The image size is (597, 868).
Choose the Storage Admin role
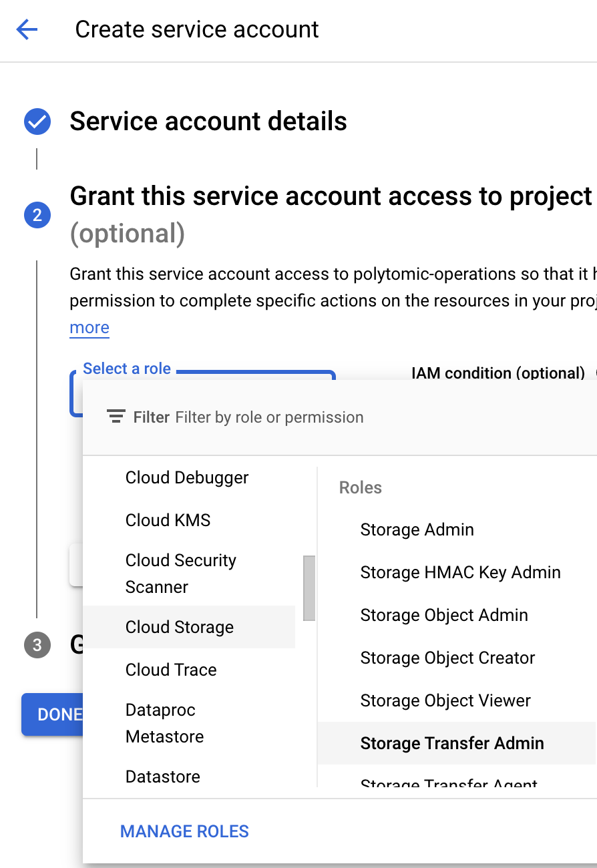tap(417, 529)
